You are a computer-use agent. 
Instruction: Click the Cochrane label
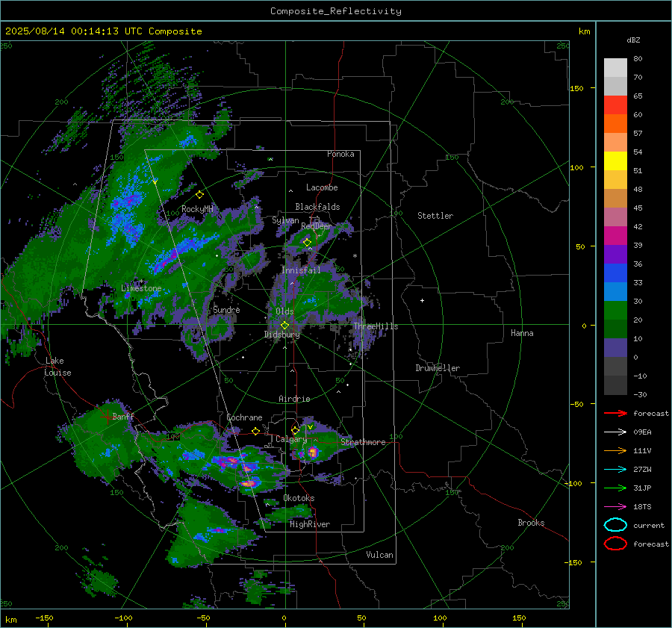click(244, 417)
